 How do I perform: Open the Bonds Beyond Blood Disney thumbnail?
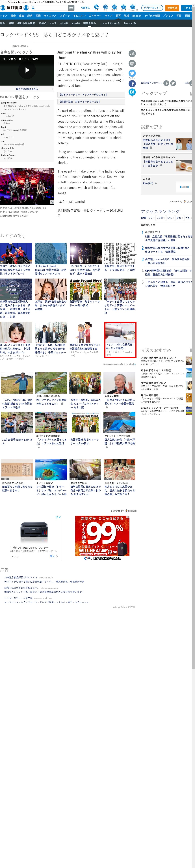[x=86, y=289]
